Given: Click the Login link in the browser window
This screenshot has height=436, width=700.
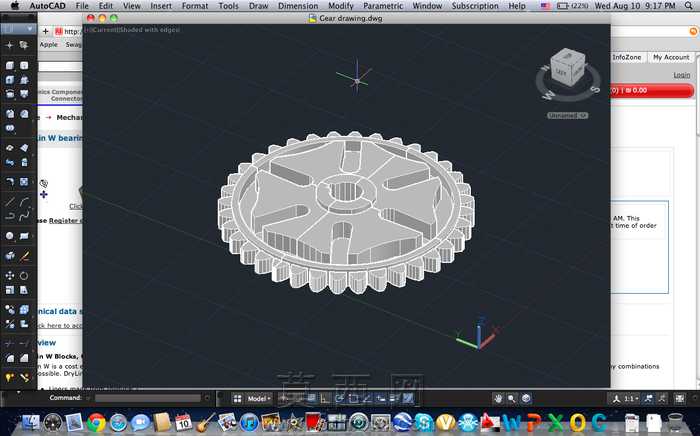Looking at the screenshot, I should coord(682,75).
